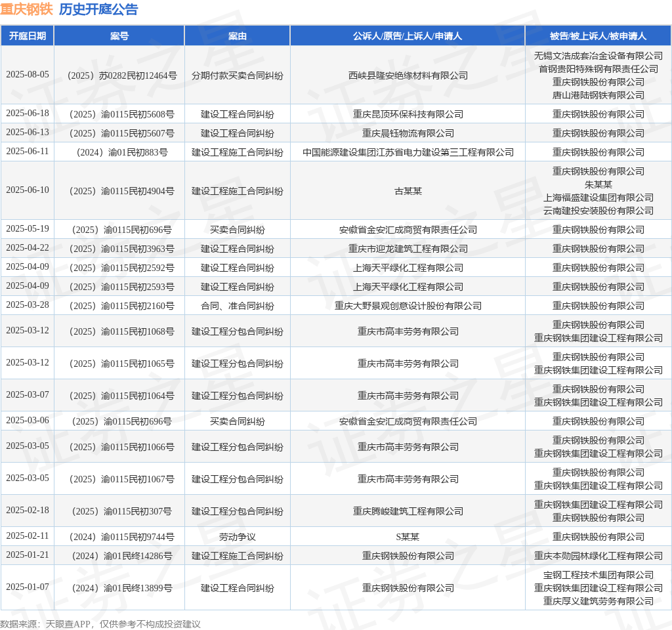Click case number (2025)渝0115民初4904号
This screenshot has width=672, height=630.
point(121,191)
